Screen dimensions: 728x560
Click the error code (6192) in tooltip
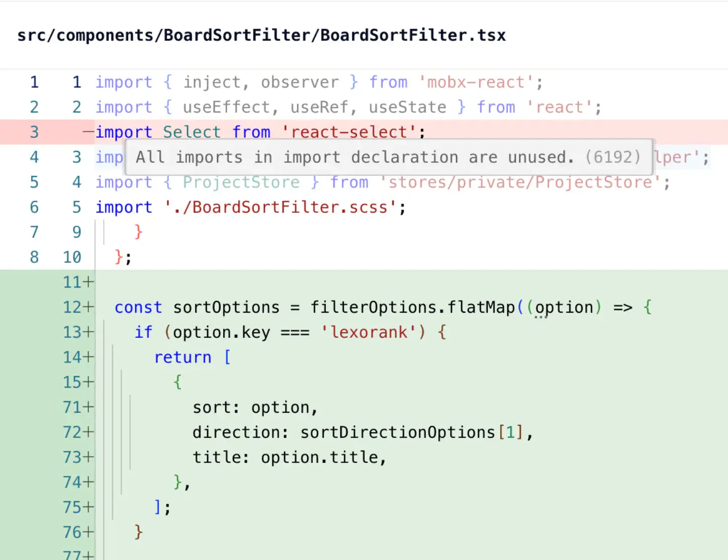[x=613, y=157]
